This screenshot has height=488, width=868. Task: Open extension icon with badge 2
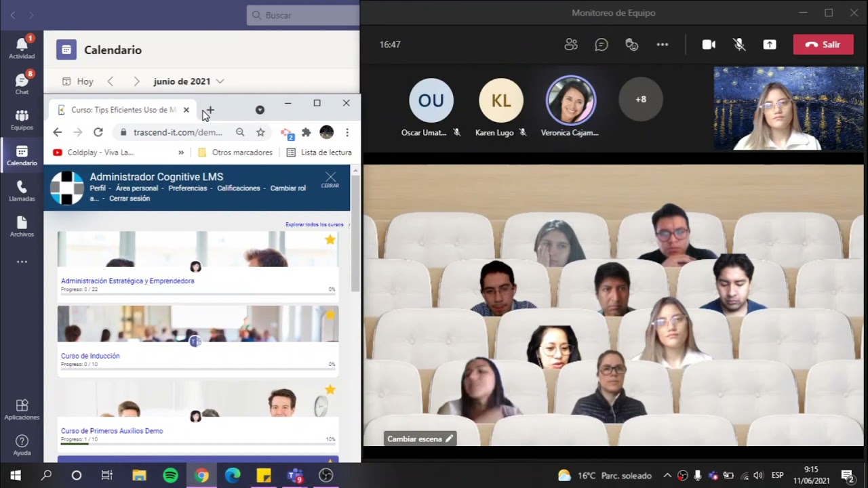287,133
